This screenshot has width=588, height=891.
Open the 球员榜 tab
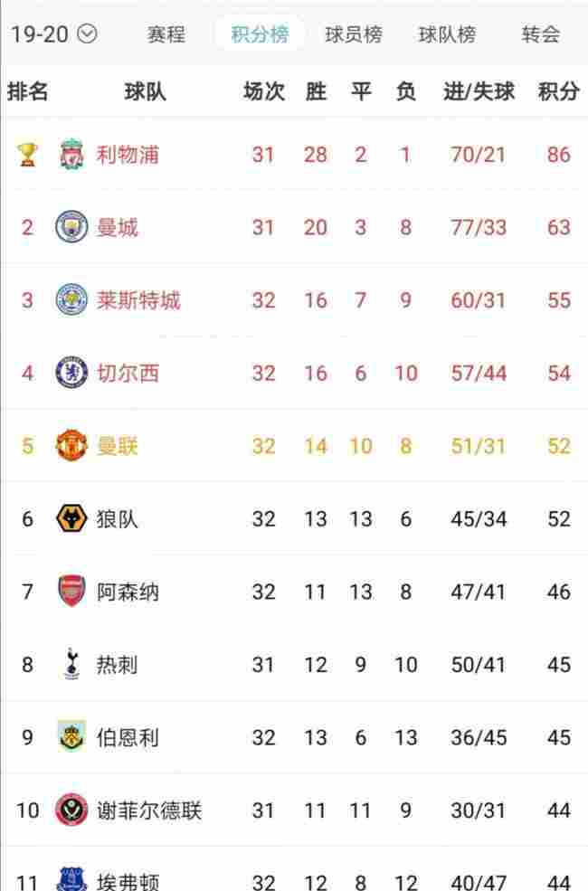354,34
